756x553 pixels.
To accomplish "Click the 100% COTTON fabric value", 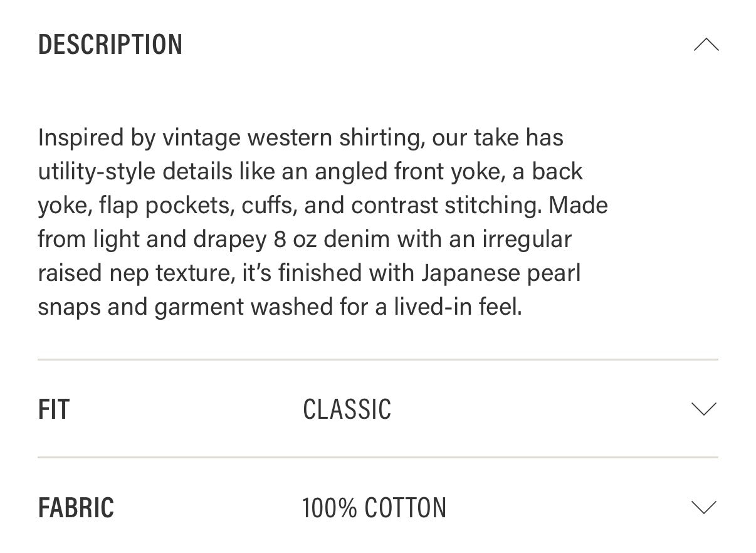I will (x=374, y=507).
